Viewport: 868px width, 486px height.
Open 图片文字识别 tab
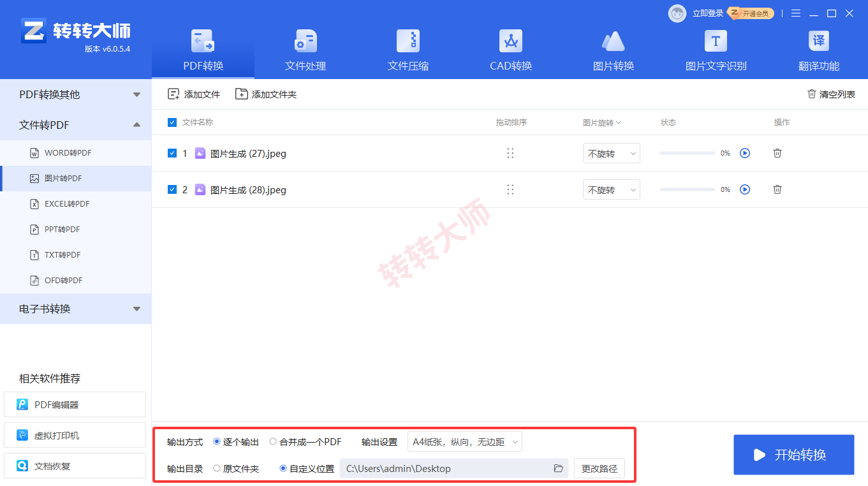[716, 50]
